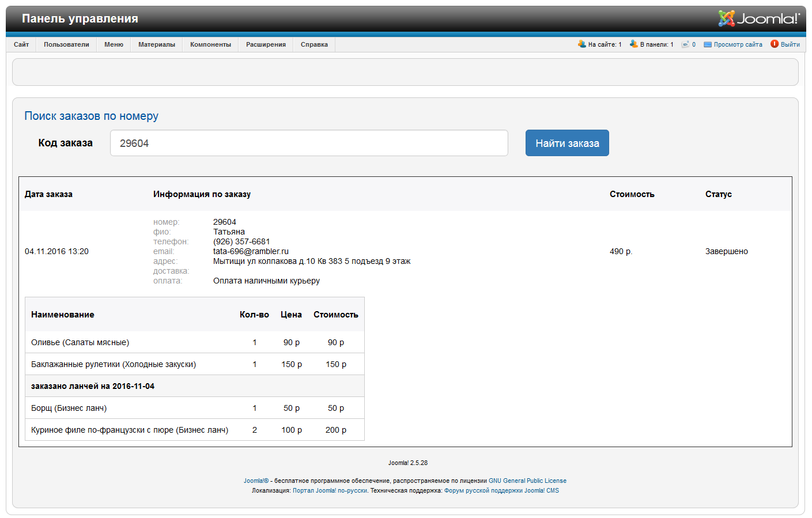The image size is (812, 518).
Task: Select phone number (926) 357-6681
Action: [x=241, y=241]
